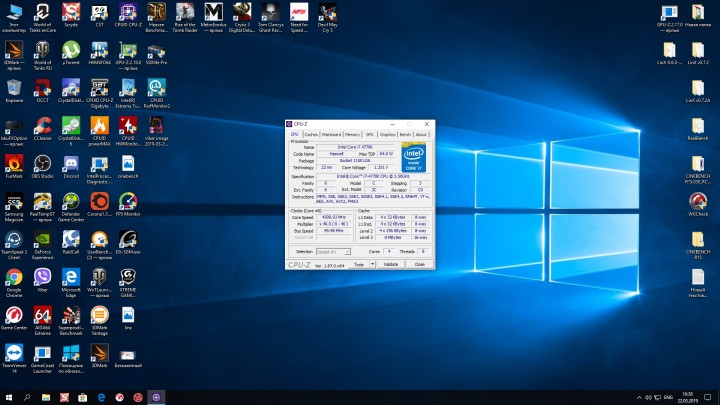Open the 3DMark Vantage desktop shortcut
This screenshot has height=405, width=720.
(99, 321)
